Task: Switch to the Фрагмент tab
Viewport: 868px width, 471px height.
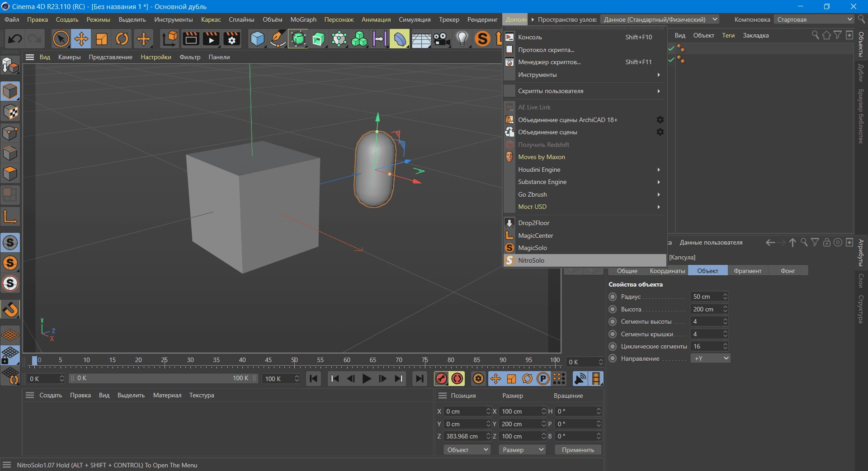Action: [x=747, y=271]
